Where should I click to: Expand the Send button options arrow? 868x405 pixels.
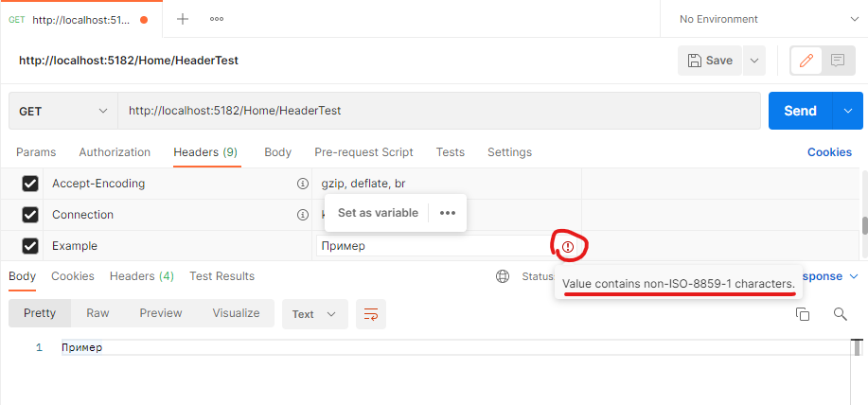[x=848, y=111]
